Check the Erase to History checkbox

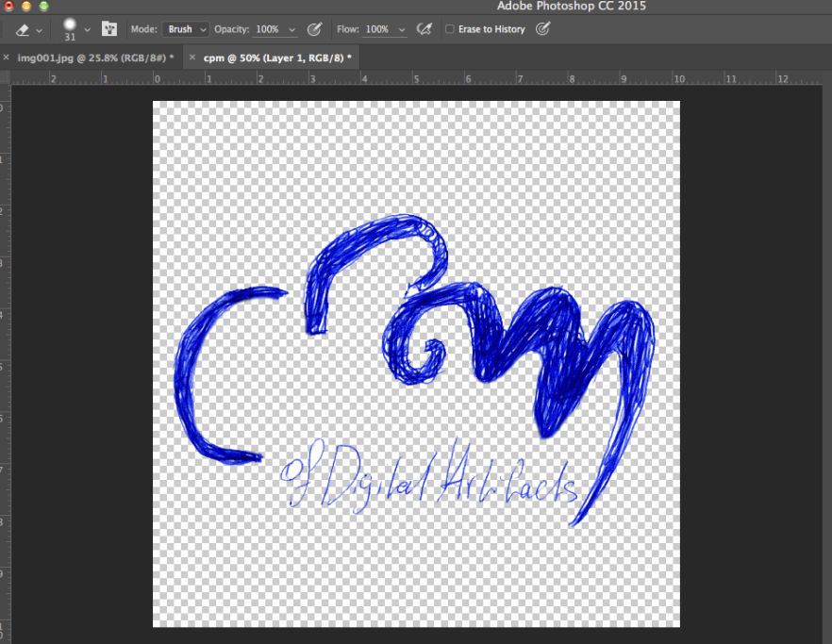(x=449, y=30)
